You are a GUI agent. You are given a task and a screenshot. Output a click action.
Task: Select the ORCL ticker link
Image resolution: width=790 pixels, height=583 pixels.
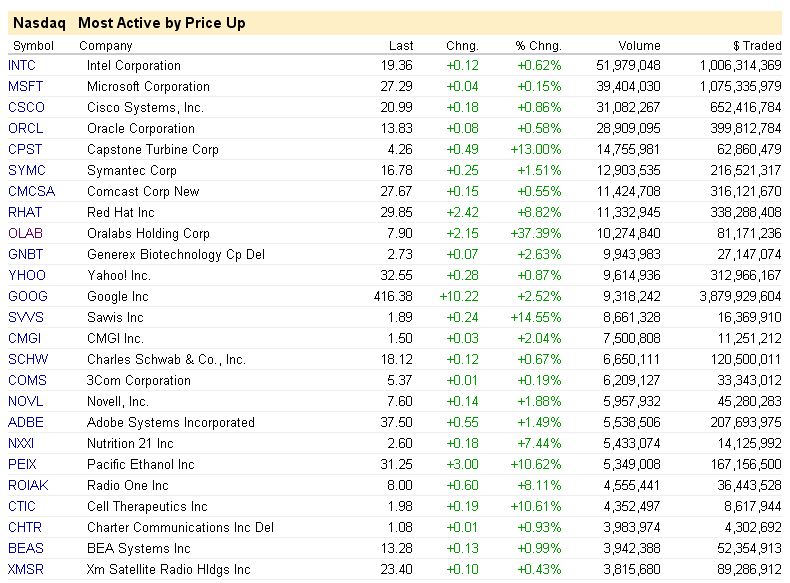coord(25,129)
